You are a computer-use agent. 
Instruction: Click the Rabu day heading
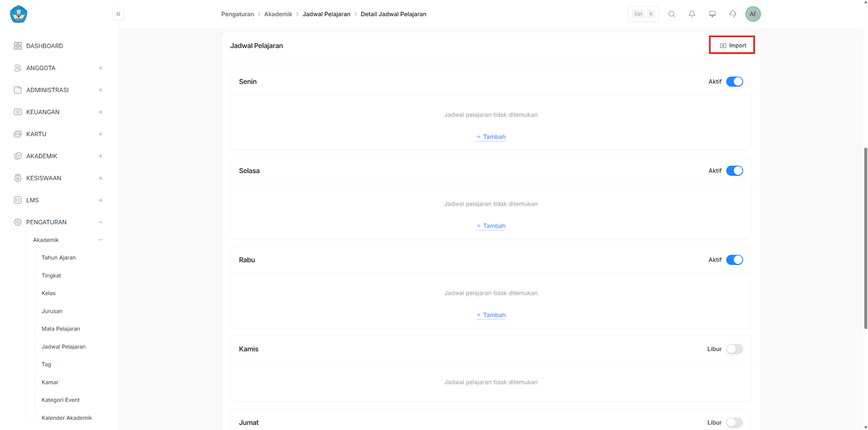tap(247, 260)
